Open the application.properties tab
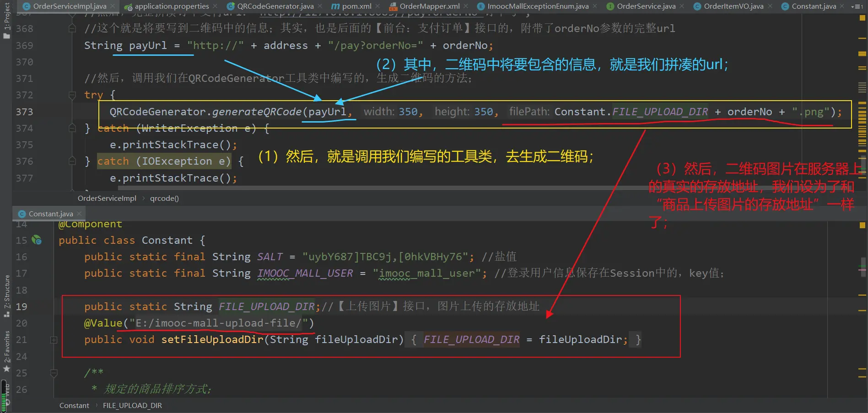The height and width of the screenshot is (413, 868). coord(172,6)
